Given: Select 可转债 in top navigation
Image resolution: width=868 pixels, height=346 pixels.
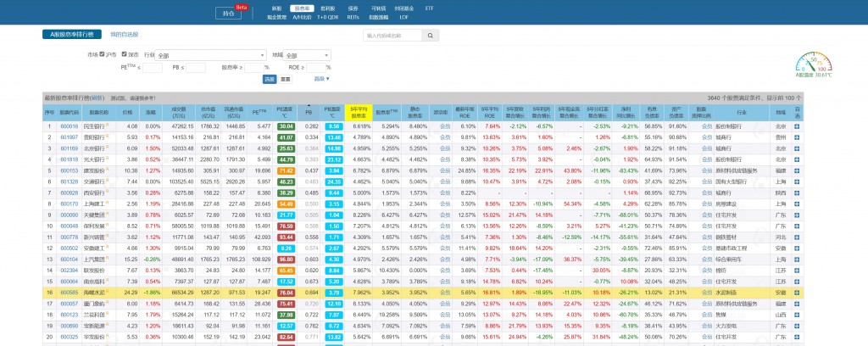Looking at the screenshot, I should (376, 7).
